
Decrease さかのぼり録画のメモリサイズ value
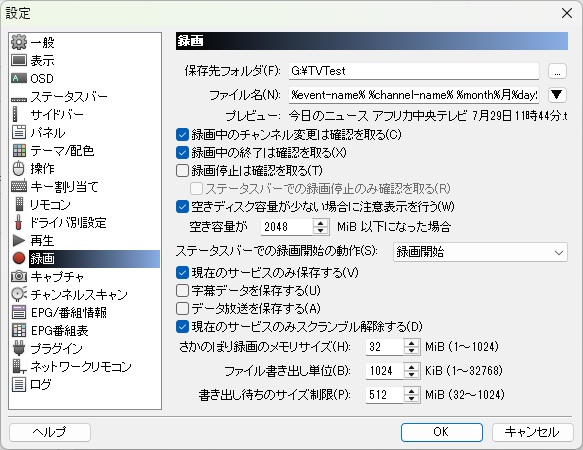coord(412,351)
